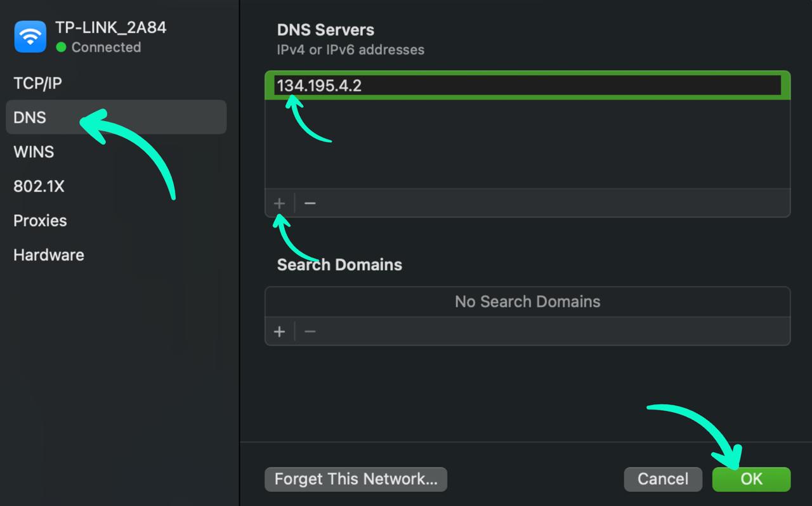Click the Search Domains heading
This screenshot has width=812, height=506.
click(x=339, y=264)
